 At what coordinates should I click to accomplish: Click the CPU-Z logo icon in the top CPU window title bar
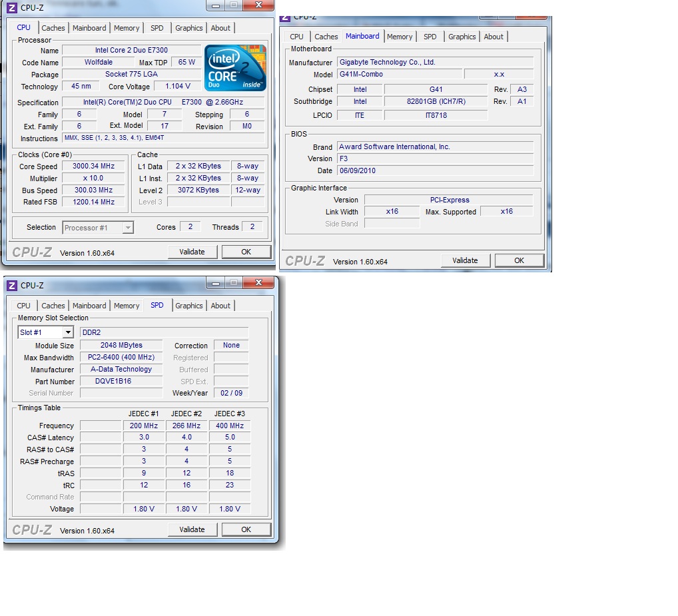[12, 8]
